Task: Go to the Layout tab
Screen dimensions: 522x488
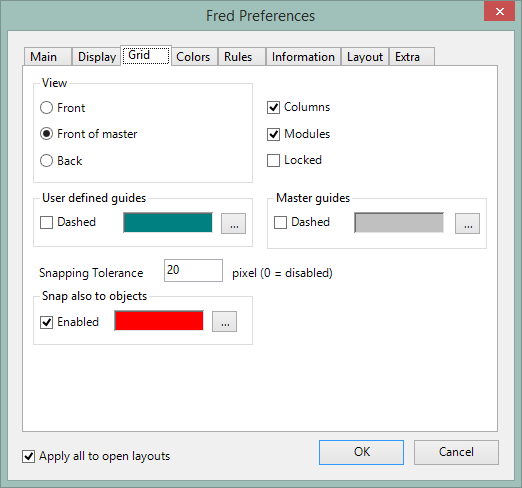Action: click(365, 57)
